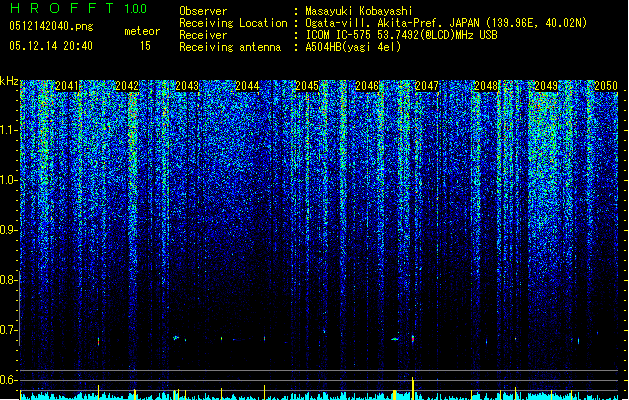Click the 2044 time marker
This screenshot has height=400, width=629.
[x=247, y=86]
